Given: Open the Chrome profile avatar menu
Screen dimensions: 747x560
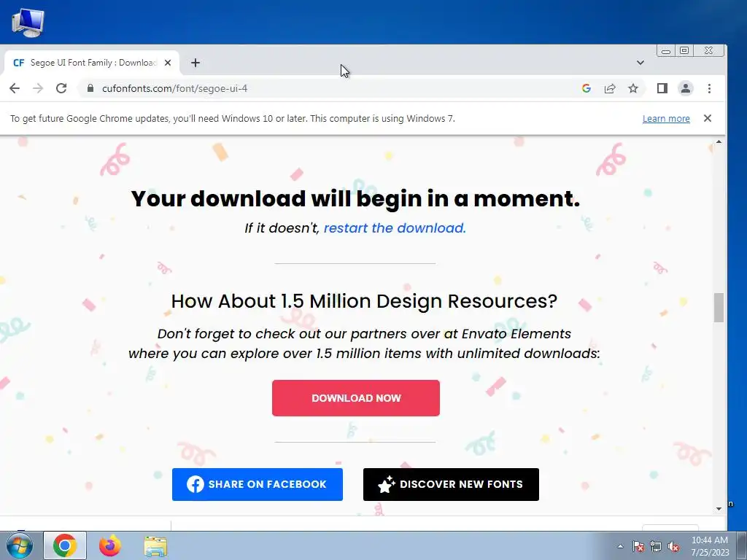Looking at the screenshot, I should [x=686, y=88].
